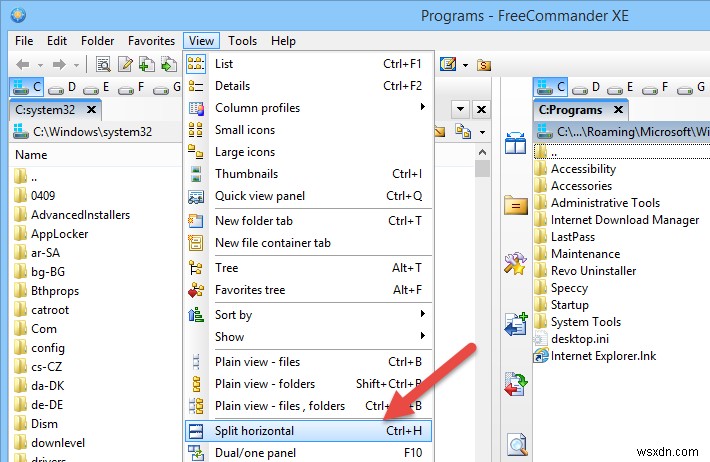Click splitter favorites tools star icon
710x462 pixels.
(x=515, y=264)
